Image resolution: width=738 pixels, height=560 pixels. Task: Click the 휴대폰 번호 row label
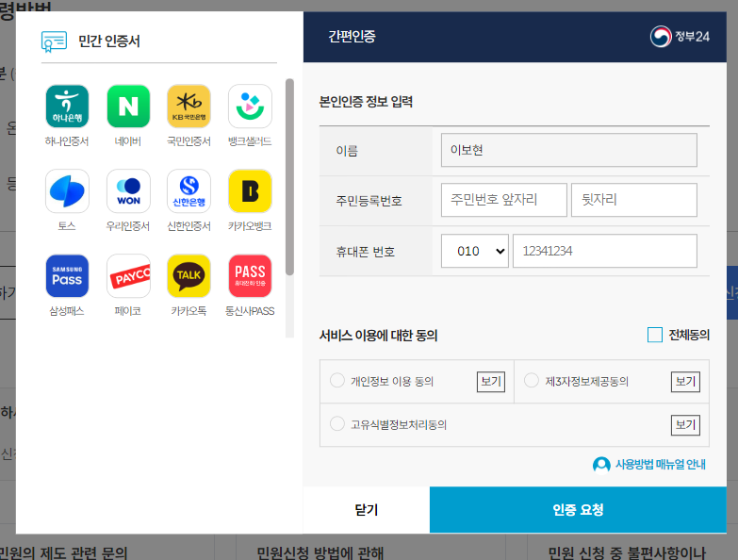tap(366, 252)
